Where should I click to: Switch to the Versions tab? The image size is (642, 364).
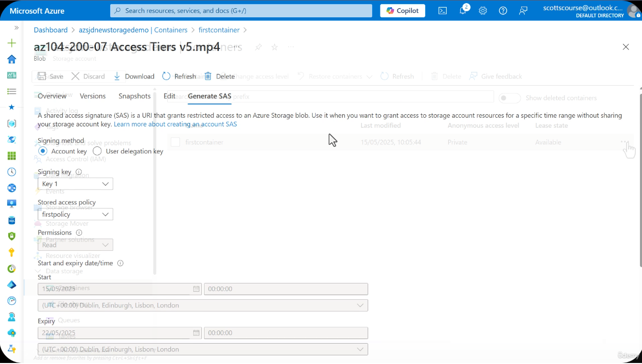[93, 96]
